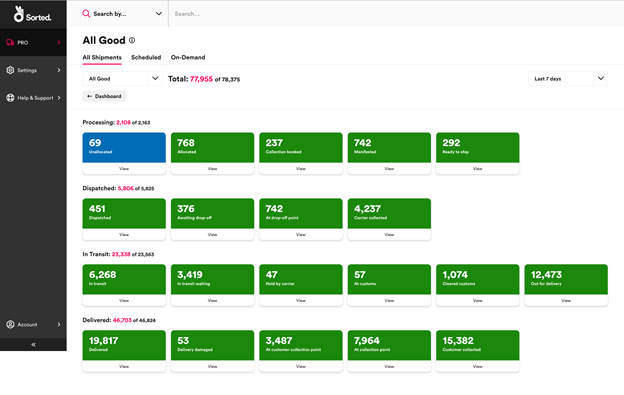Image resolution: width=624 pixels, height=395 pixels.
Task: Select the green 12,473 Out for delivery card
Action: [566, 279]
